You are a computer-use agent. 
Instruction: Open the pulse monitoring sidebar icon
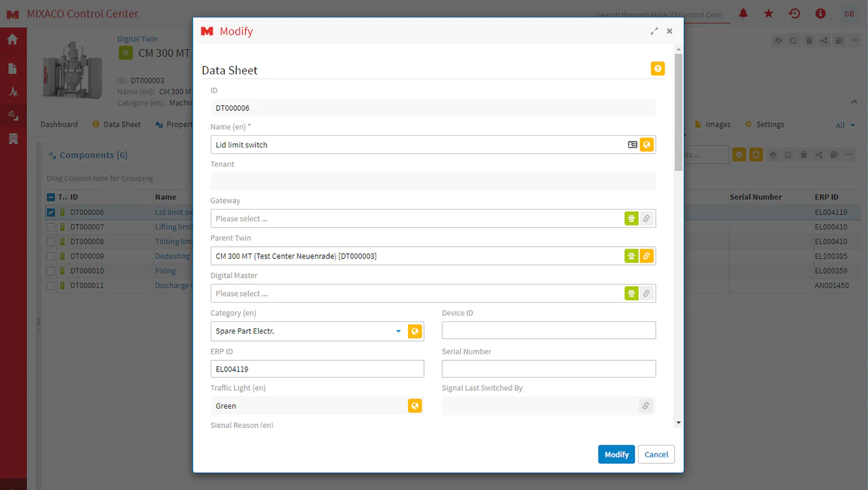click(x=13, y=92)
